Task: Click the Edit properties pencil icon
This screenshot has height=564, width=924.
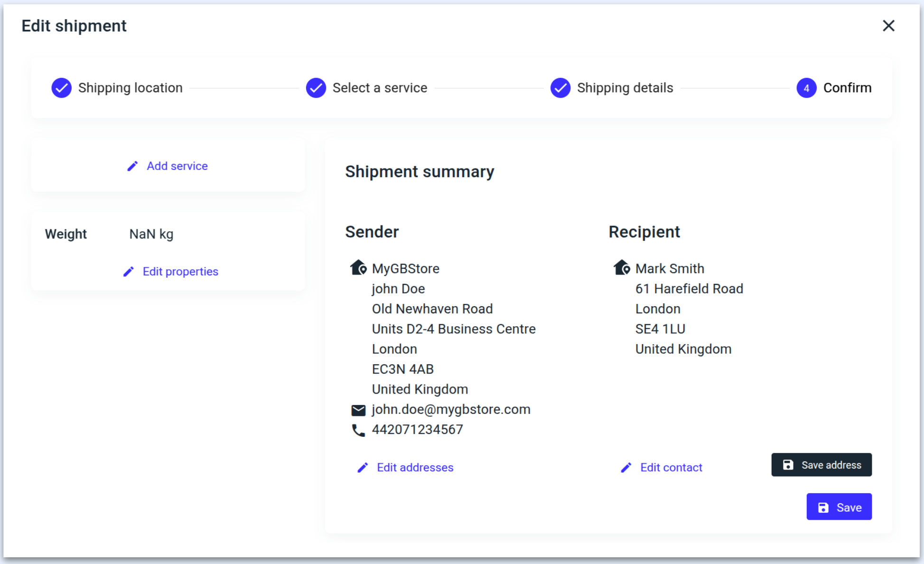Action: click(129, 272)
